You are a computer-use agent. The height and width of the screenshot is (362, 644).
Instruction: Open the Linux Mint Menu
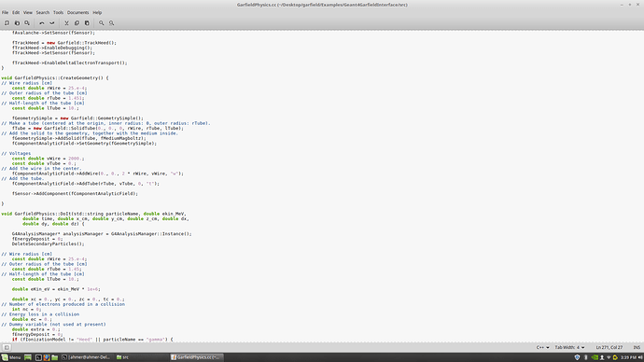[x=11, y=357]
